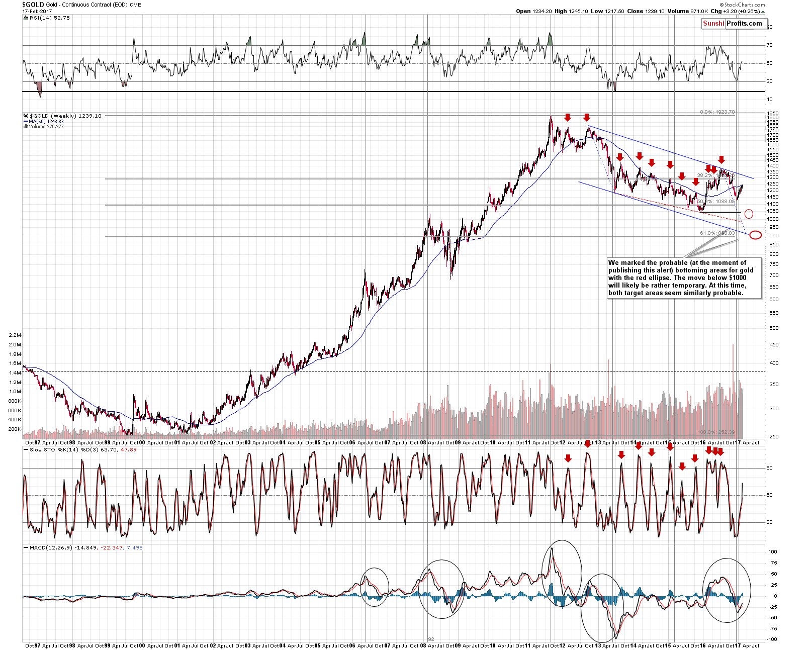Click the Volume 970,977 legend text

point(46,127)
